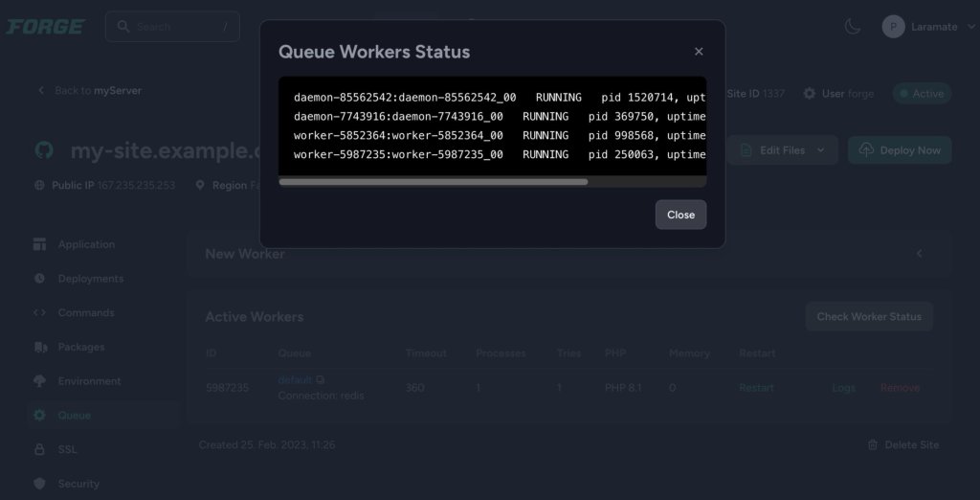Close the Queue Workers Status dialog

pos(680,215)
